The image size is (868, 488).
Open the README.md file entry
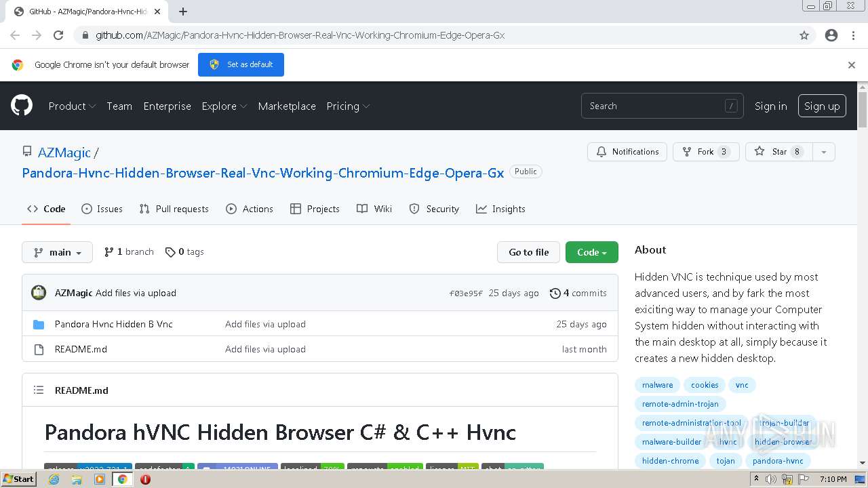point(81,349)
